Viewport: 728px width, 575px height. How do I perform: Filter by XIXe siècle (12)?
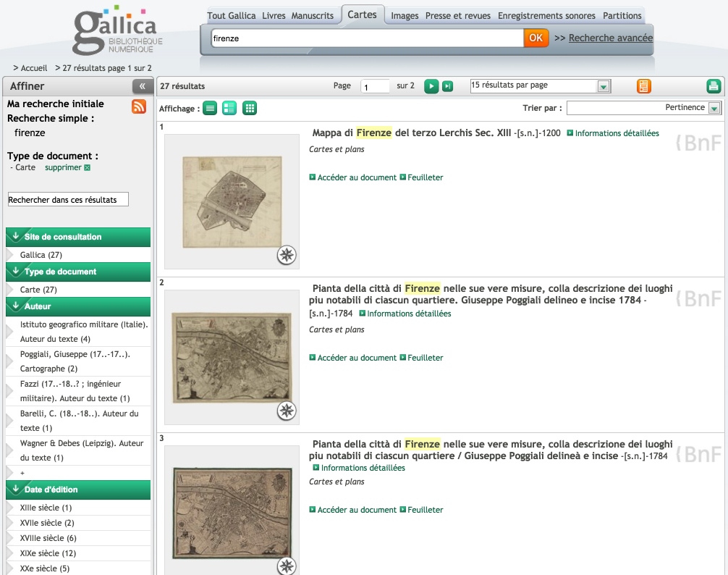pos(48,553)
